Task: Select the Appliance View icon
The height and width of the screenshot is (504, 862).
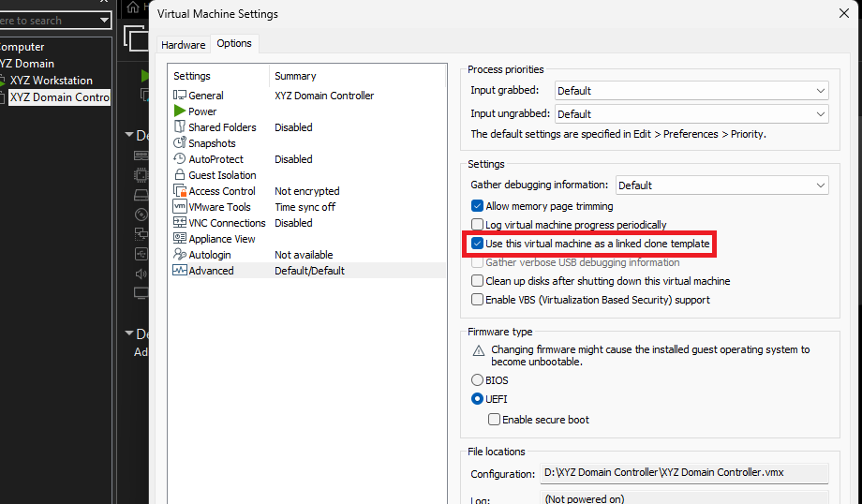Action: pyautogui.click(x=180, y=239)
